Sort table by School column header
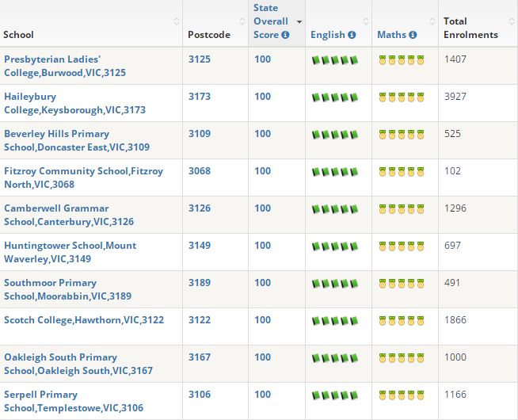The width and height of the screenshot is (518, 420). pos(18,35)
